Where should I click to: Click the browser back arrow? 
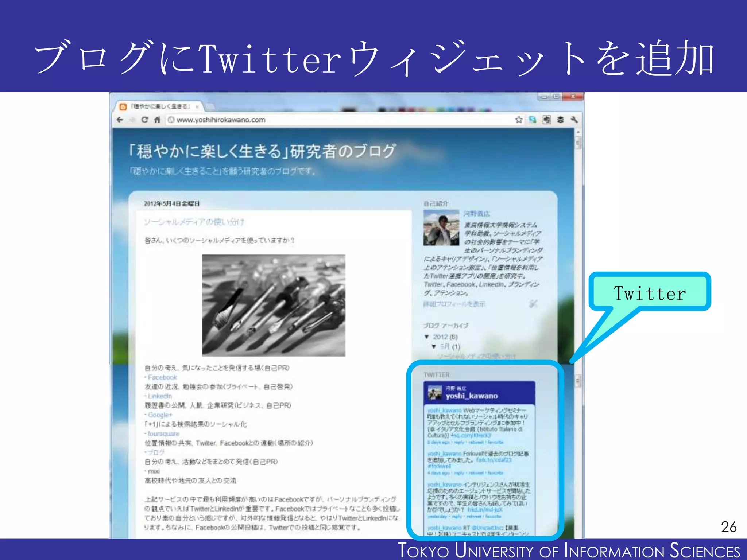coord(120,120)
